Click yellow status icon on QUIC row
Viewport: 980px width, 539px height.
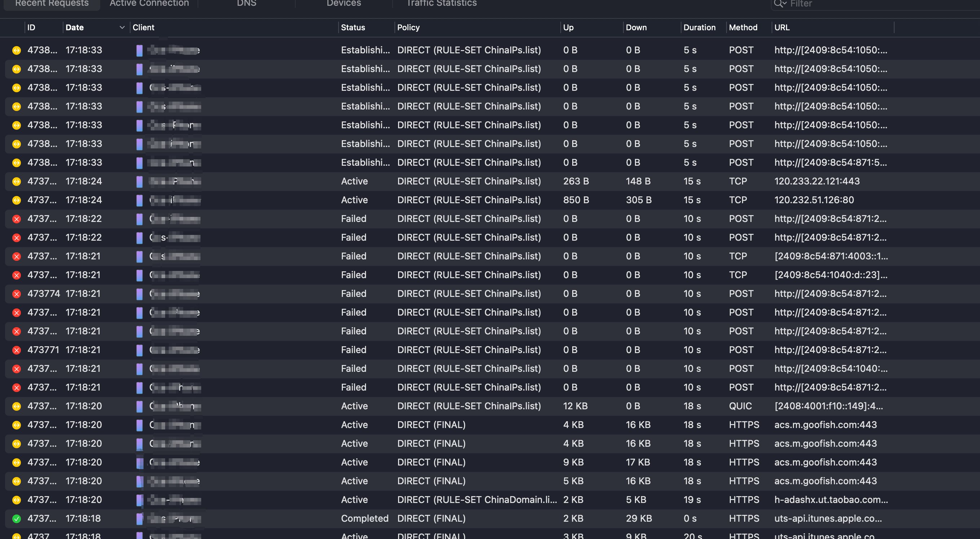pyautogui.click(x=16, y=406)
